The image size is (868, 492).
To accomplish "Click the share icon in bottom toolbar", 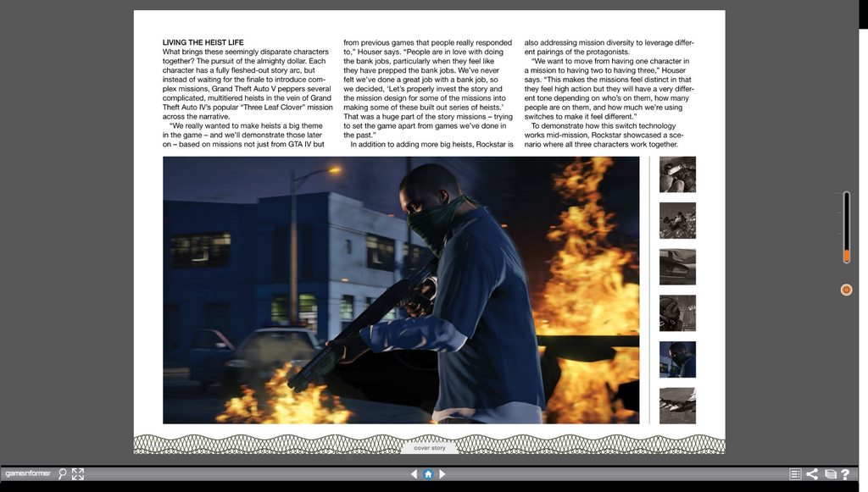I will pos(812,474).
